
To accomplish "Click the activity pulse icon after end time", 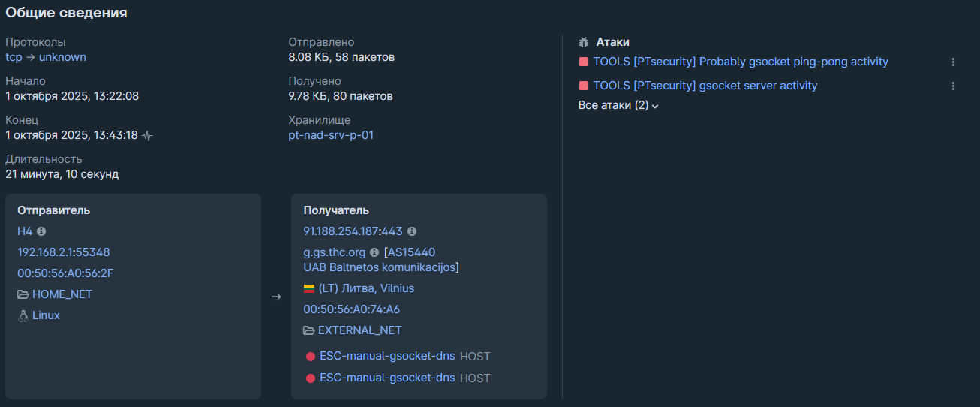I will click(x=147, y=136).
